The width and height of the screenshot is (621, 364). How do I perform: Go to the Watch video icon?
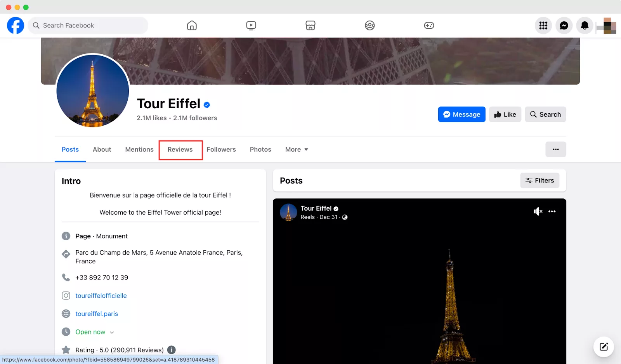pos(251,26)
